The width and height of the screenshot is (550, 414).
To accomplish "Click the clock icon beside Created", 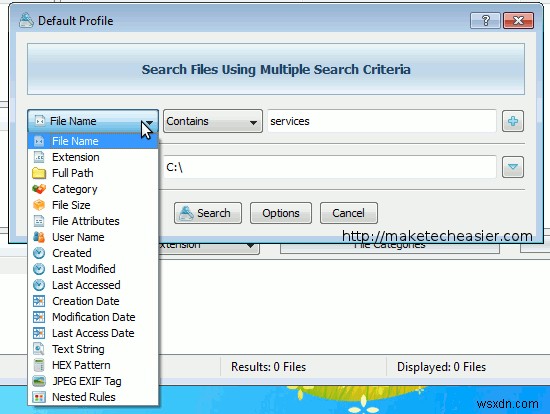I will 39,253.
